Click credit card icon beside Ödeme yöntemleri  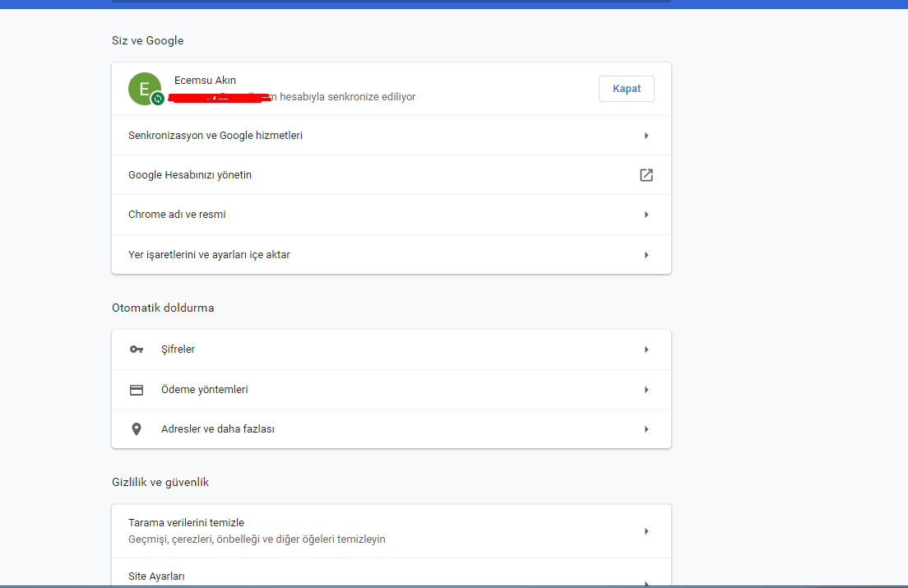(137, 390)
